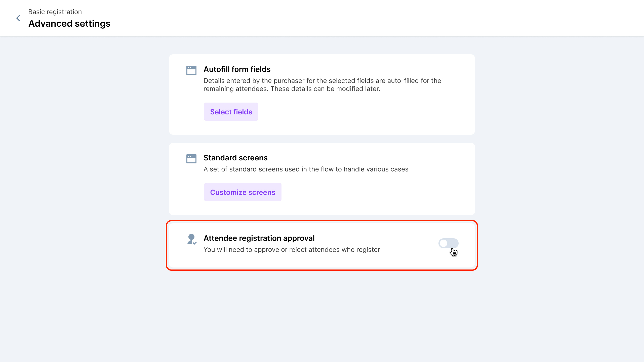The height and width of the screenshot is (362, 644).
Task: Enable the Attendee registration approval toggle
Action: 448,243
